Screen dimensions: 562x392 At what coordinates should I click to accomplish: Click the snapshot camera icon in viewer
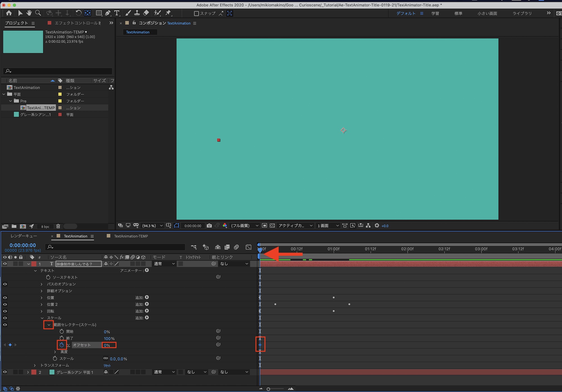pos(209,226)
